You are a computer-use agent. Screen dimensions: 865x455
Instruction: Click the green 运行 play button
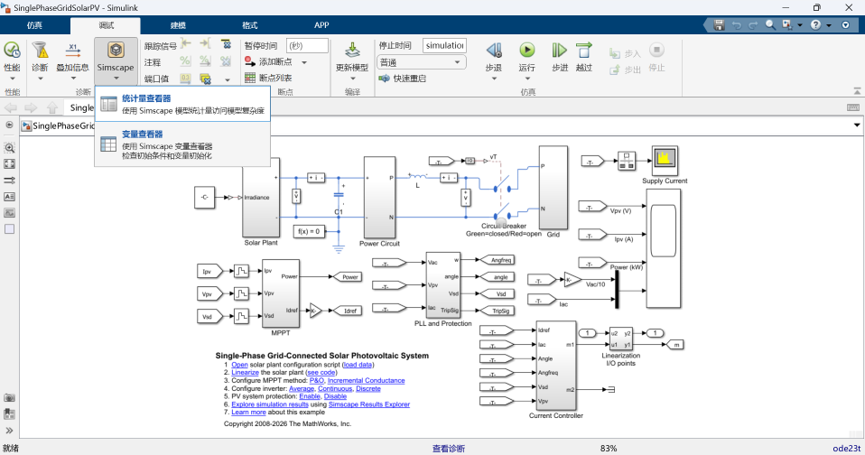point(527,50)
